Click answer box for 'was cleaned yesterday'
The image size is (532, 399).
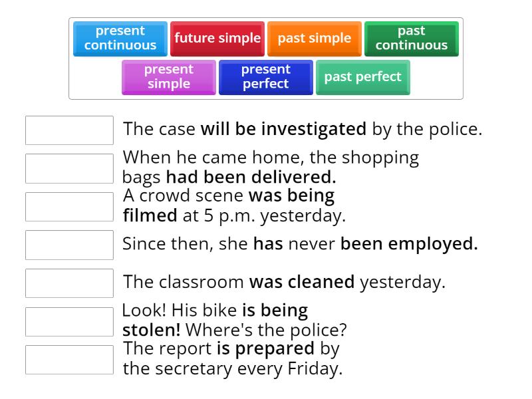click(x=70, y=283)
